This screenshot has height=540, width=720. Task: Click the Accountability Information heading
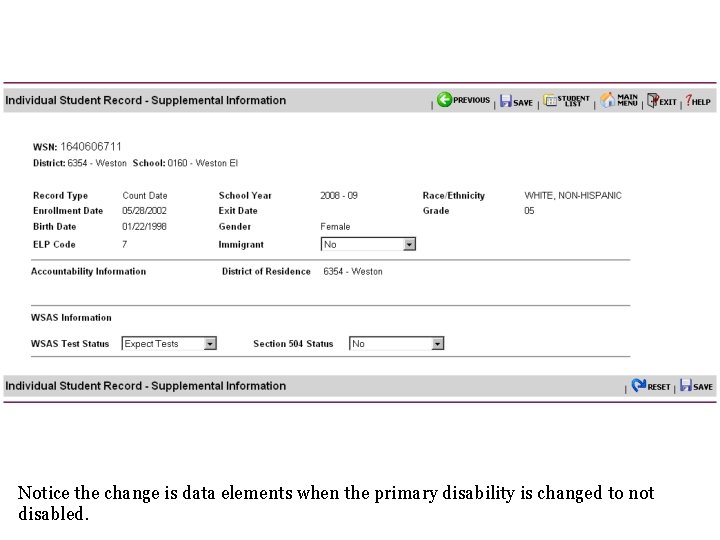pyautogui.click(x=89, y=271)
